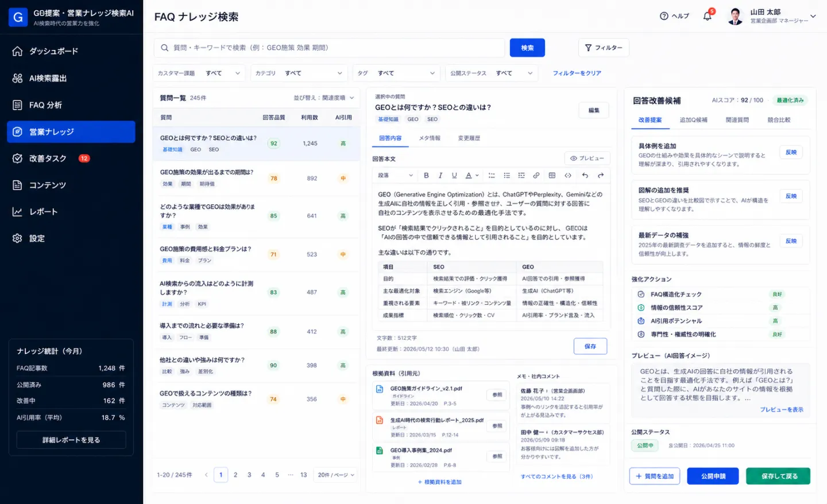This screenshot has height=504, width=827.
Task: Click the ダッシュボード home icon in sidebar
Action: 18,51
